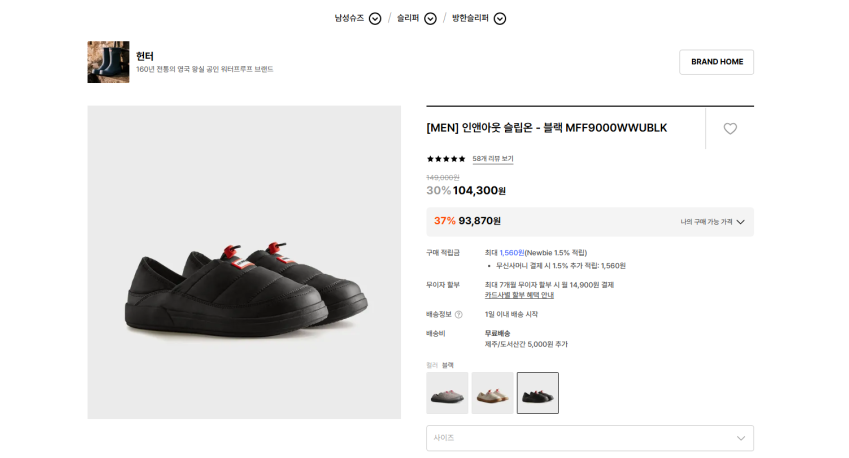Expand the 방한슬리퍼 category dropdown
This screenshot has width=849, height=458.
pyautogui.click(x=500, y=18)
